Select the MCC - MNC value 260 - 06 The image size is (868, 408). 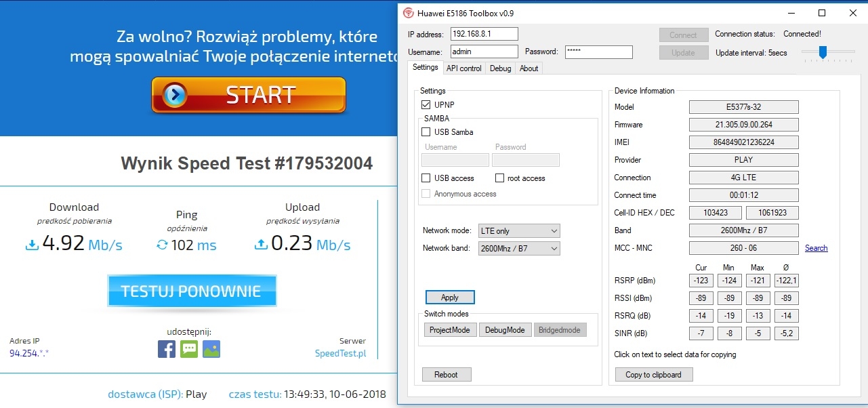744,248
